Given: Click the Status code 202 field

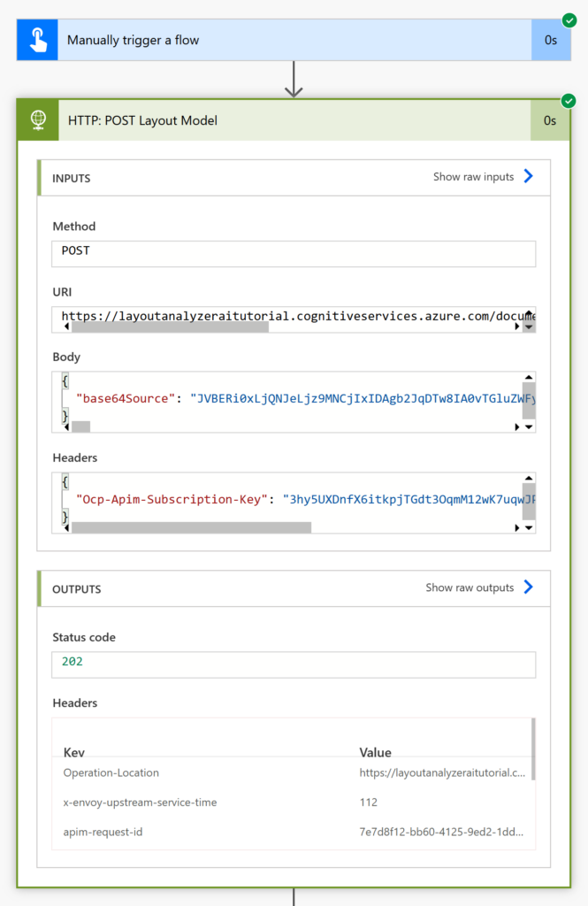Looking at the screenshot, I should point(294,664).
